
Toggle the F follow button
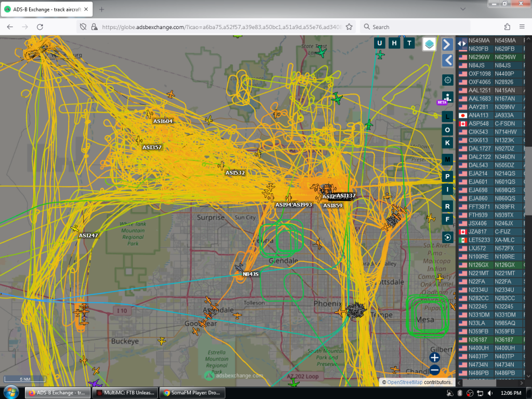447,219
